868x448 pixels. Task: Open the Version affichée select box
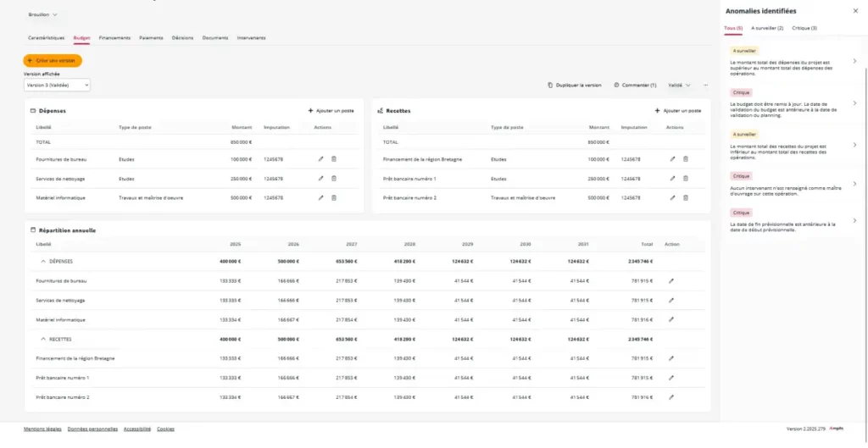[x=57, y=86]
